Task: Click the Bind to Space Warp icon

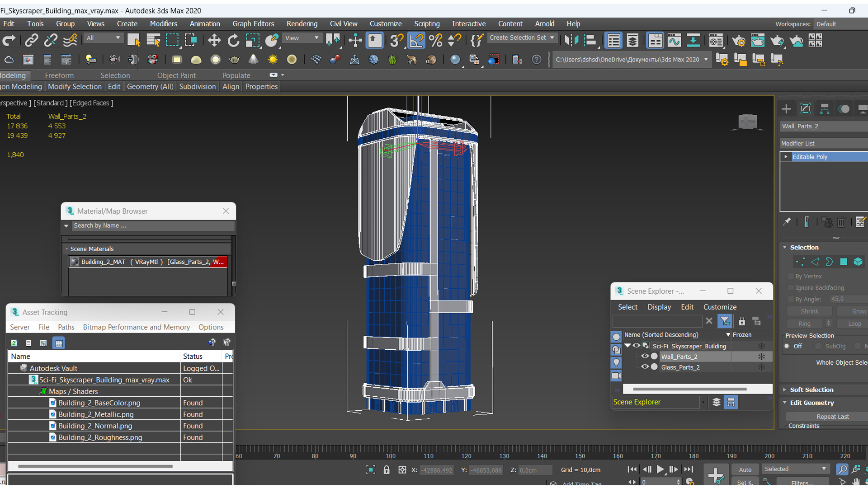Action: coord(70,41)
